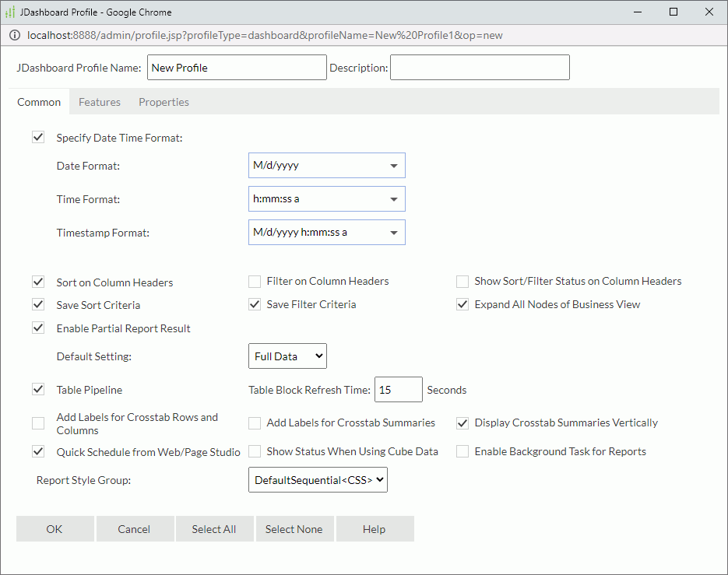The width and height of the screenshot is (728, 575).
Task: Uncheck Specify Date Time Format
Action: click(37, 137)
